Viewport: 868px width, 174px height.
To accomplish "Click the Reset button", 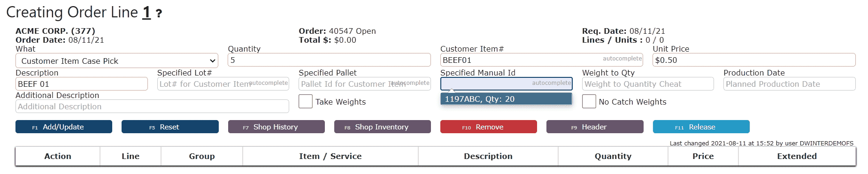I will pos(170,127).
